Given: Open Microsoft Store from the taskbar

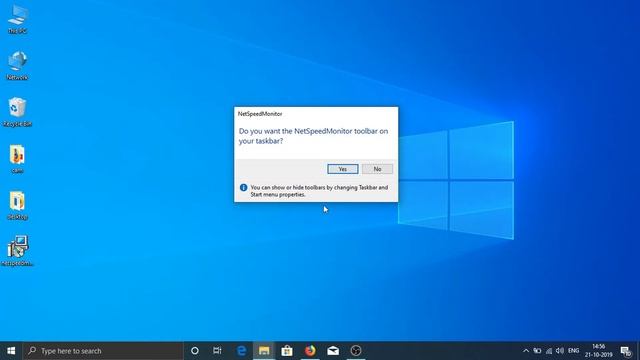Looking at the screenshot, I should 287,351.
